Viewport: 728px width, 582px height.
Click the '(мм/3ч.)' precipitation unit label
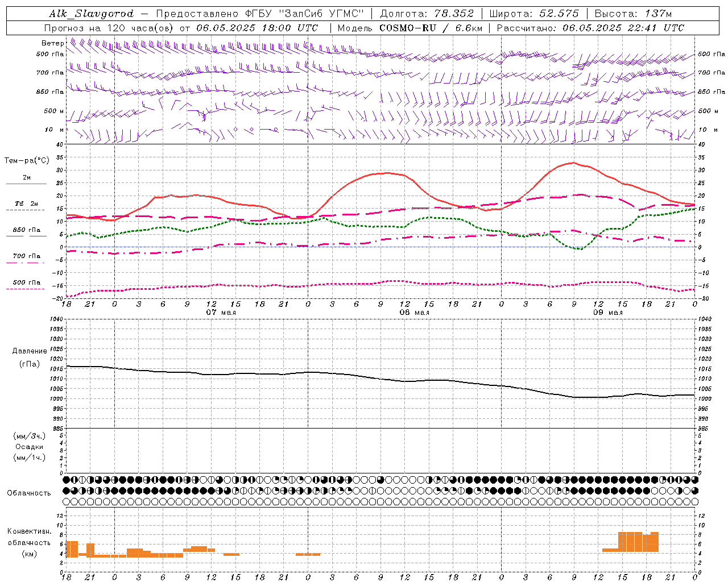30,436
